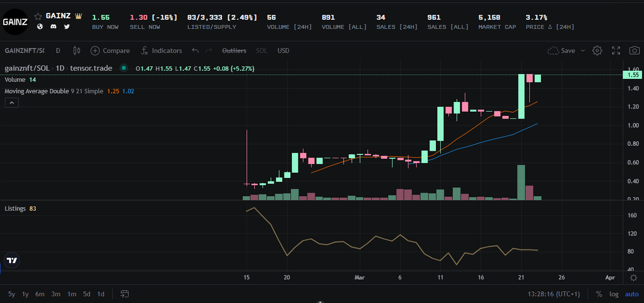Open the TradingView logo link
The height and width of the screenshot is (303, 644).
coord(11,260)
